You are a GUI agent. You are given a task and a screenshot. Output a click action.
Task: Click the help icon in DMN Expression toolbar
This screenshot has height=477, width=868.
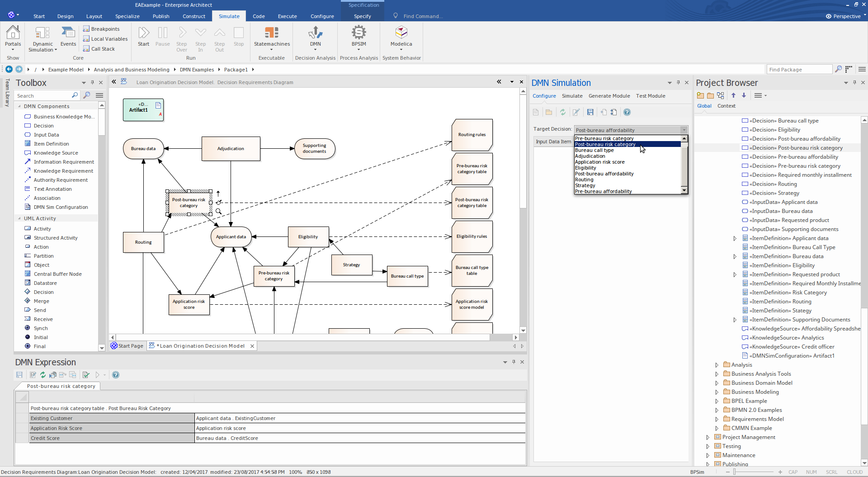pos(116,375)
